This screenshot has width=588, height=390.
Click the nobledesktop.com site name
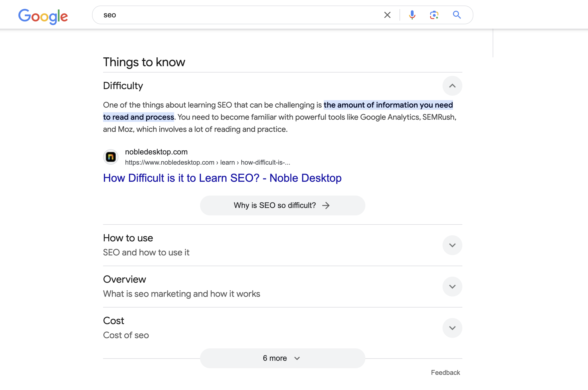coord(156,152)
